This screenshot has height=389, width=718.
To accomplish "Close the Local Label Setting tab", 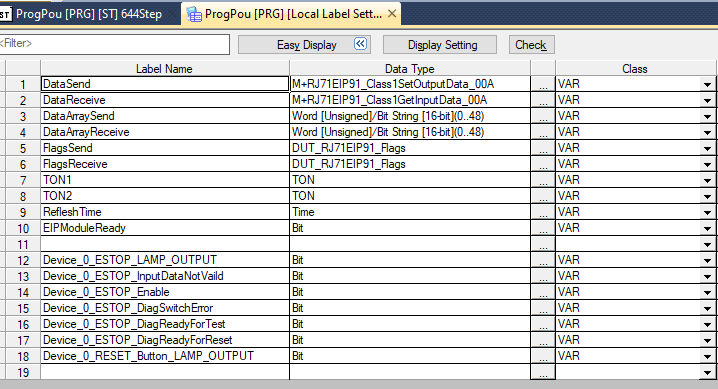I will tap(392, 14).
